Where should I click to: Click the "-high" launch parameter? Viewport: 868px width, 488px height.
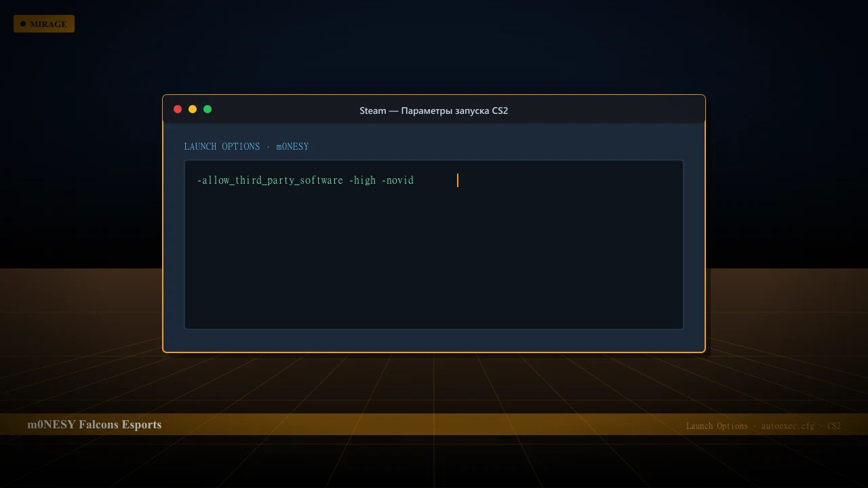(362, 180)
